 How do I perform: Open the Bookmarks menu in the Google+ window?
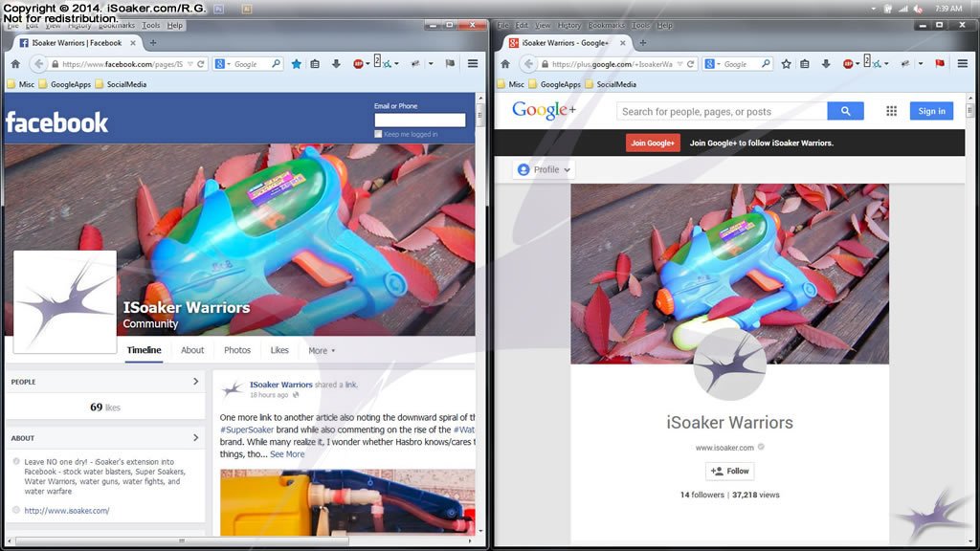(606, 26)
